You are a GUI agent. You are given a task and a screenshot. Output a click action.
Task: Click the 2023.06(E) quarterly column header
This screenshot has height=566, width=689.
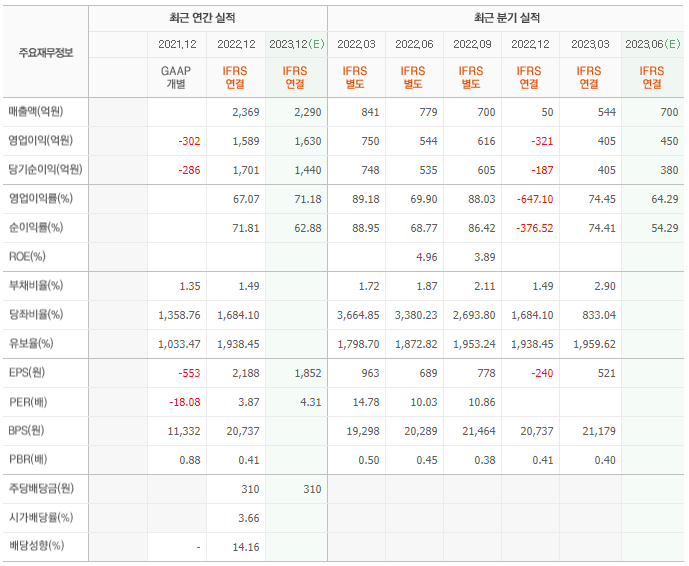pos(653,44)
